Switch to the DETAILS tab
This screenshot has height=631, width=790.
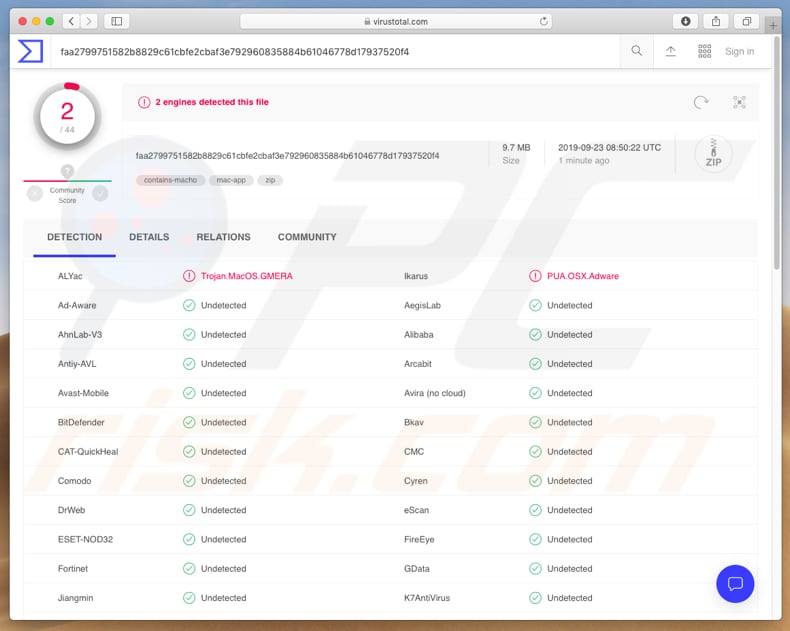(x=149, y=237)
